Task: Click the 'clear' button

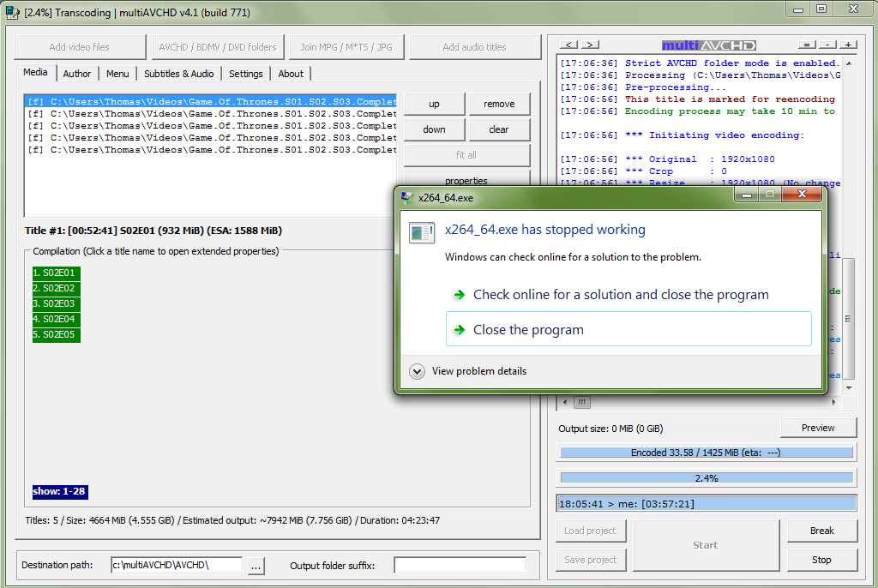Action: point(499,129)
